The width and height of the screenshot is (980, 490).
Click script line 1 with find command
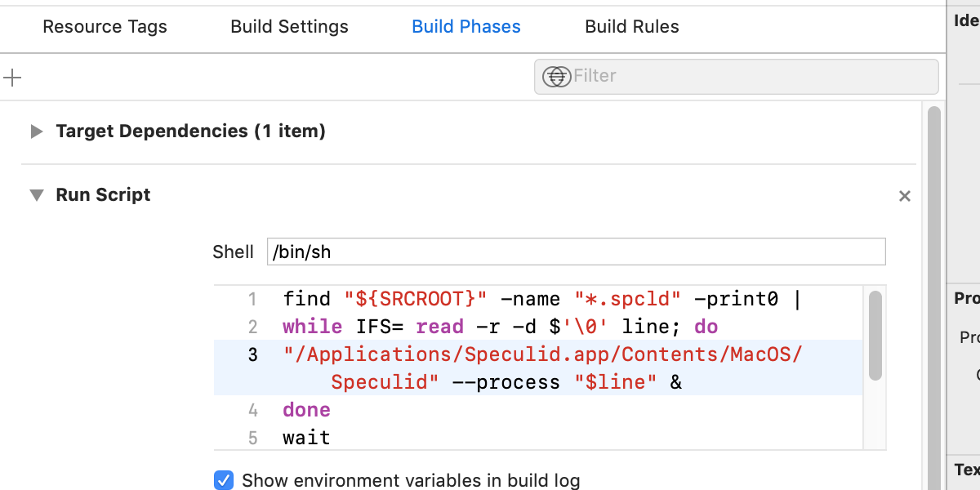tap(539, 299)
